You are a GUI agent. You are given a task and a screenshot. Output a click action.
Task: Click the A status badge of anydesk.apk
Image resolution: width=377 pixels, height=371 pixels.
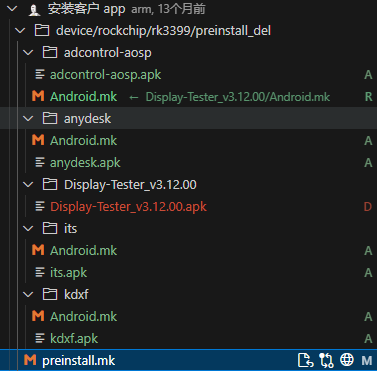(368, 163)
